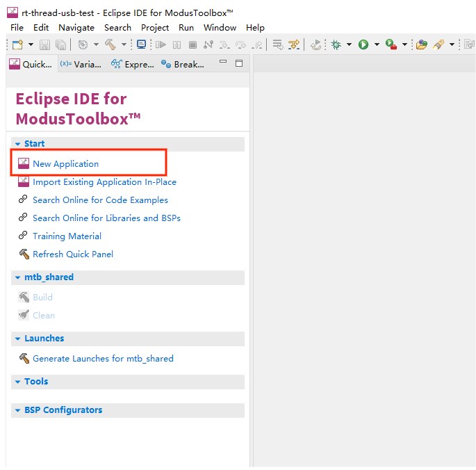Open the Project menu
Viewport: 476px width, 470px height.
[x=155, y=28]
